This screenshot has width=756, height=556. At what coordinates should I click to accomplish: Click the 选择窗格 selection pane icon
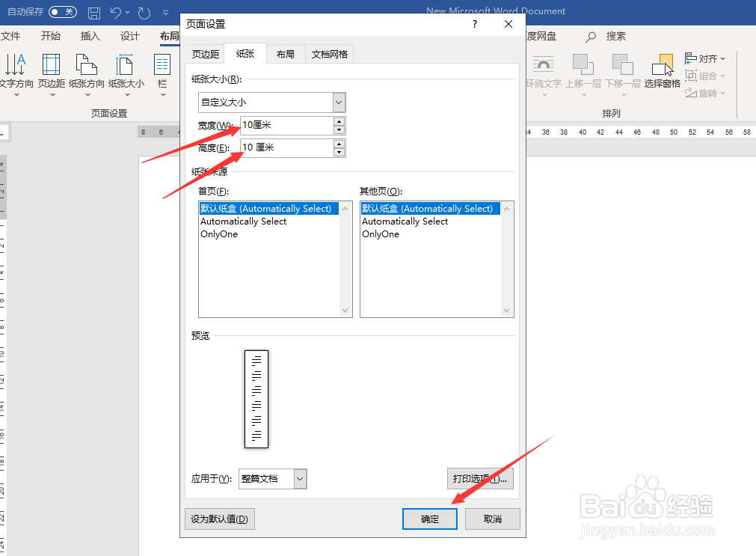click(x=663, y=64)
